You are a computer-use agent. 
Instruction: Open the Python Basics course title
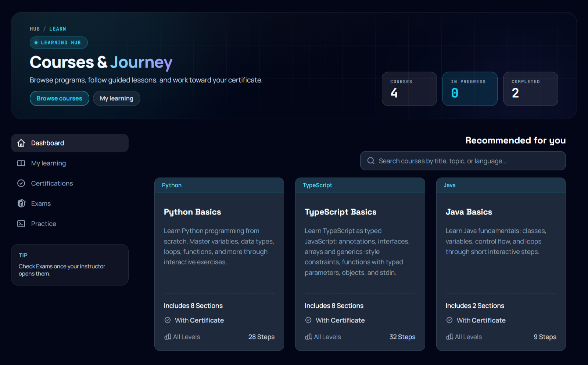click(x=193, y=212)
